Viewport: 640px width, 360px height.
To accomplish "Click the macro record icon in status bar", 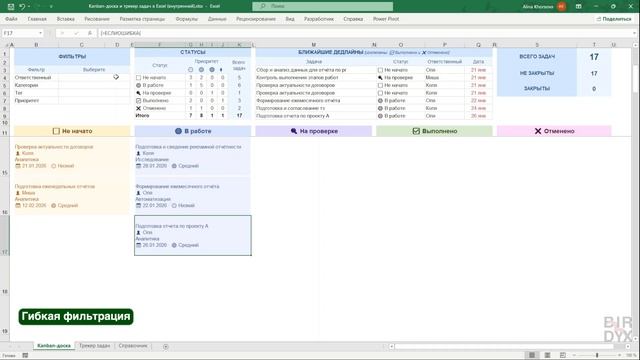I will click(25, 356).
